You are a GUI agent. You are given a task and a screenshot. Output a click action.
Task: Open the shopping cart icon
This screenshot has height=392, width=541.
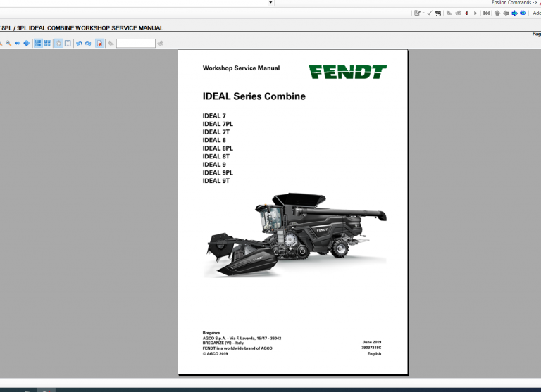pos(438,13)
